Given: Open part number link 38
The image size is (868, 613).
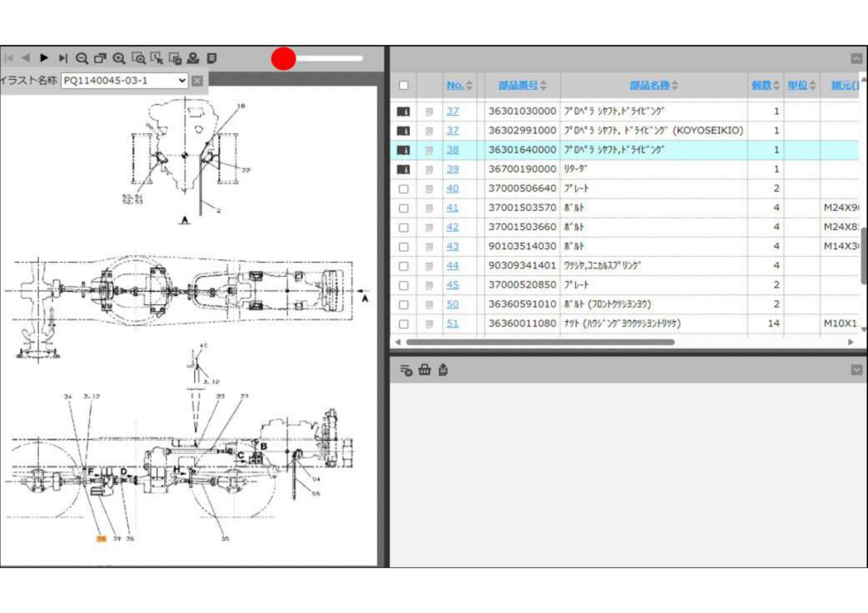Looking at the screenshot, I should [453, 150].
